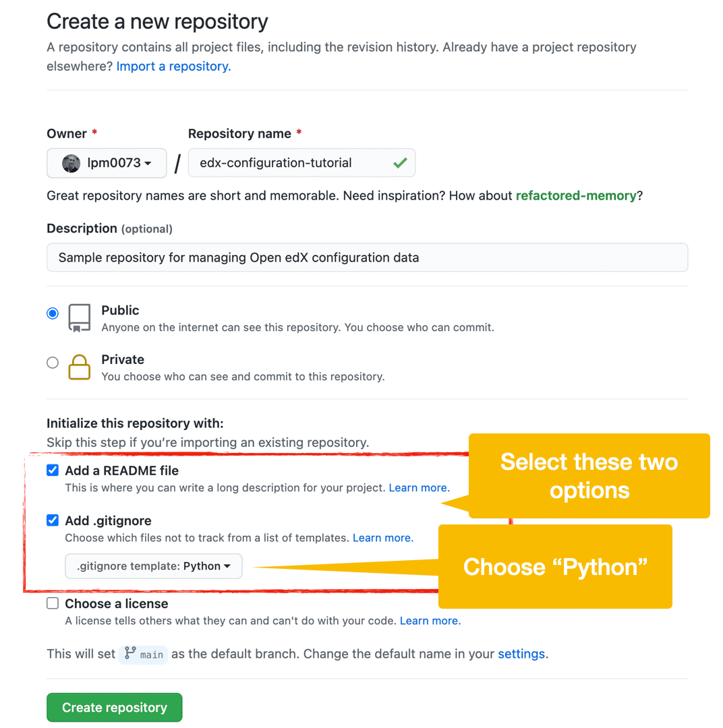This screenshot has width=723, height=728.
Task: Open Learn more link about licenses
Action: click(x=430, y=621)
